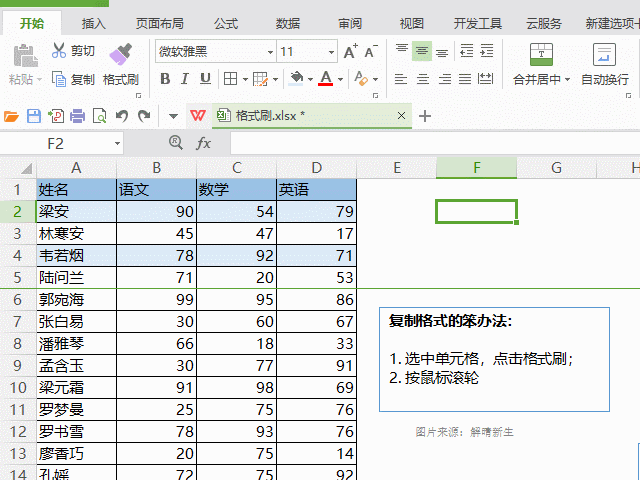Open the 公式 (Formulas) ribbon tab
This screenshot has height=480, width=640.
226,23
